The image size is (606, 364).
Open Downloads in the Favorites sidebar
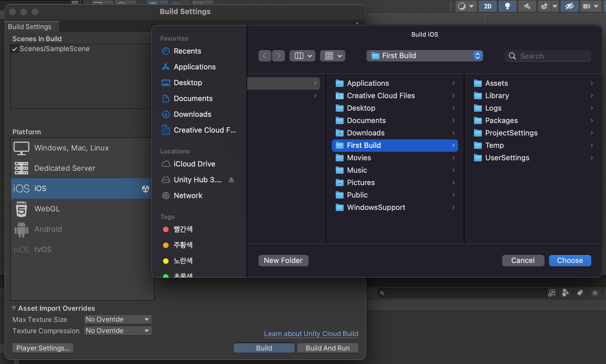[192, 114]
